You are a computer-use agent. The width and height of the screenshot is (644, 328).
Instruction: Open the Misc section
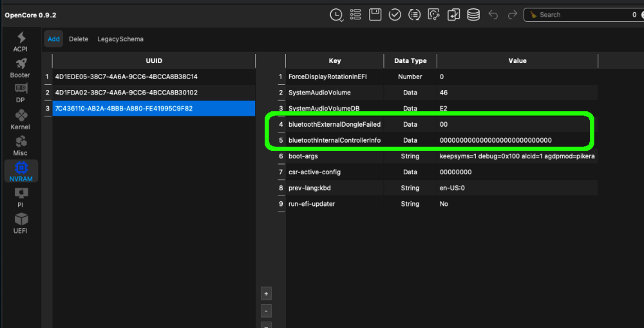point(21,146)
